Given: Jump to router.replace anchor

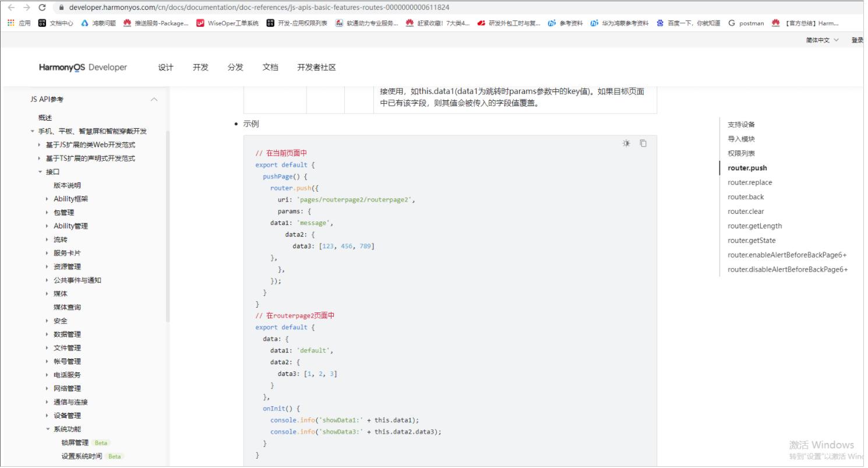Looking at the screenshot, I should [x=750, y=182].
